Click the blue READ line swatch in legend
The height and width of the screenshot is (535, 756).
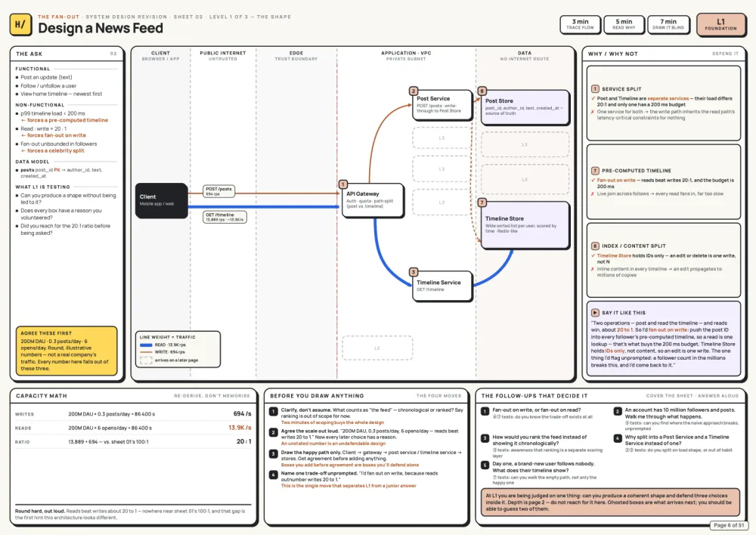pos(146,345)
